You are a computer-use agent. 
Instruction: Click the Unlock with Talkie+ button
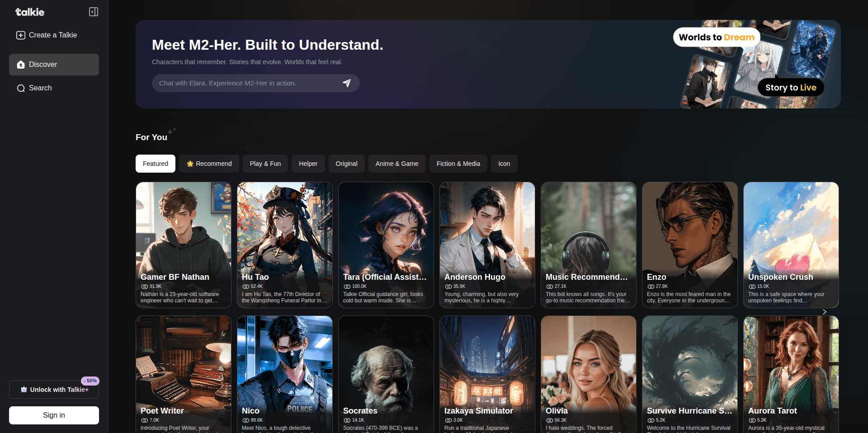tap(53, 390)
